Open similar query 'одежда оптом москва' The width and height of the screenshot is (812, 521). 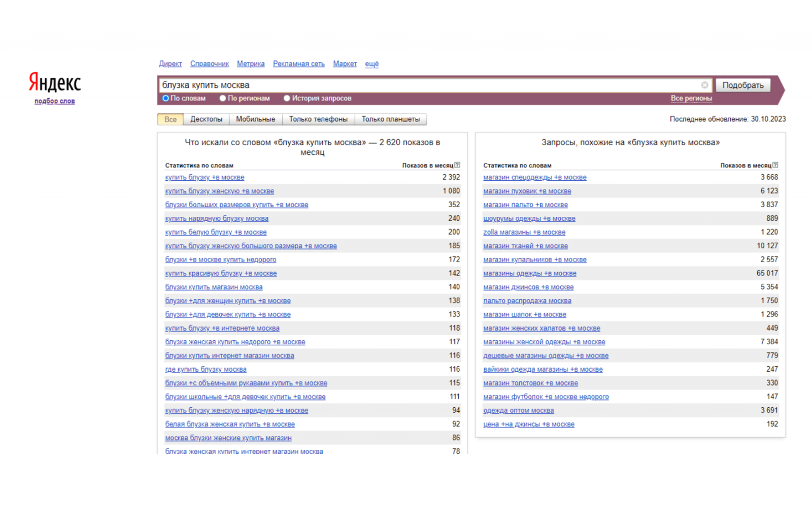pyautogui.click(x=519, y=411)
